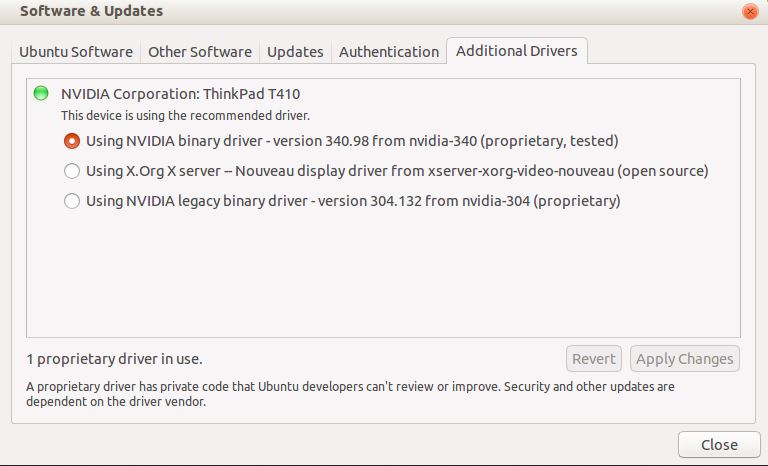The height and width of the screenshot is (466, 768).
Task: Click the NVIDIA Corporation: ThinkPad T410 heading
Action: pos(189,94)
